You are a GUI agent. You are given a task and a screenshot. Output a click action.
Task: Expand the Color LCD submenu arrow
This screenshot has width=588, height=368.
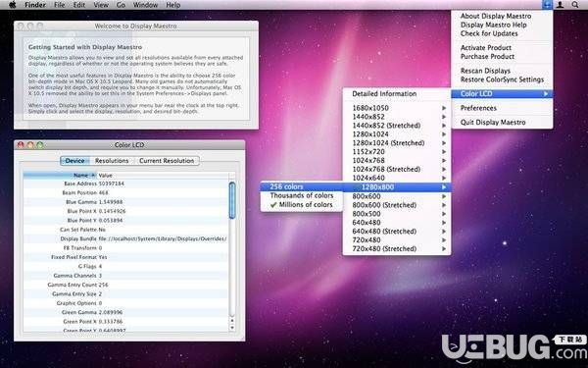click(x=546, y=94)
